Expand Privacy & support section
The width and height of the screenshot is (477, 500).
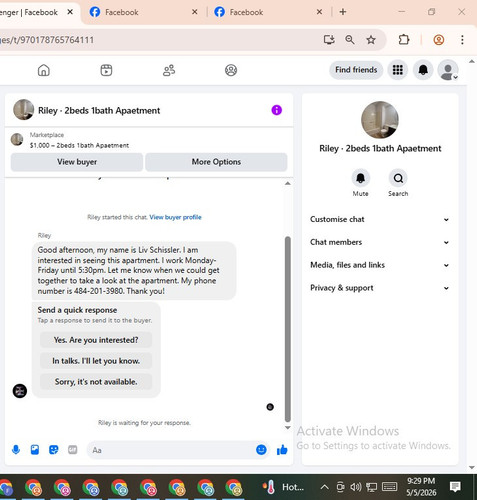point(380,288)
